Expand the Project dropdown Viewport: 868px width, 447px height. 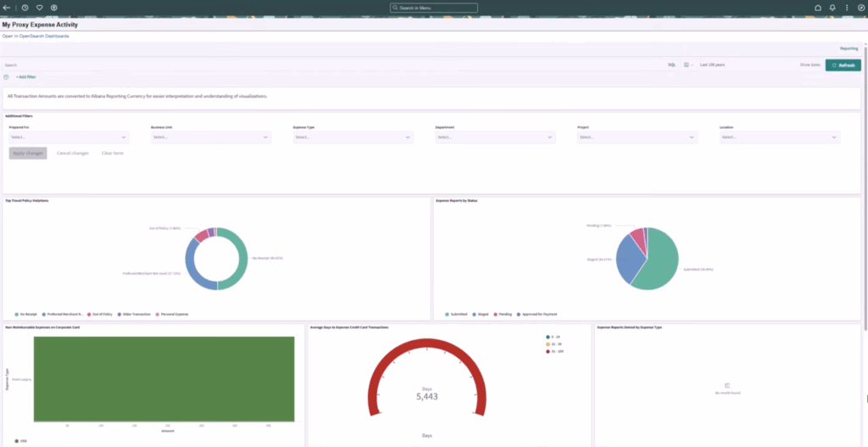click(x=637, y=137)
